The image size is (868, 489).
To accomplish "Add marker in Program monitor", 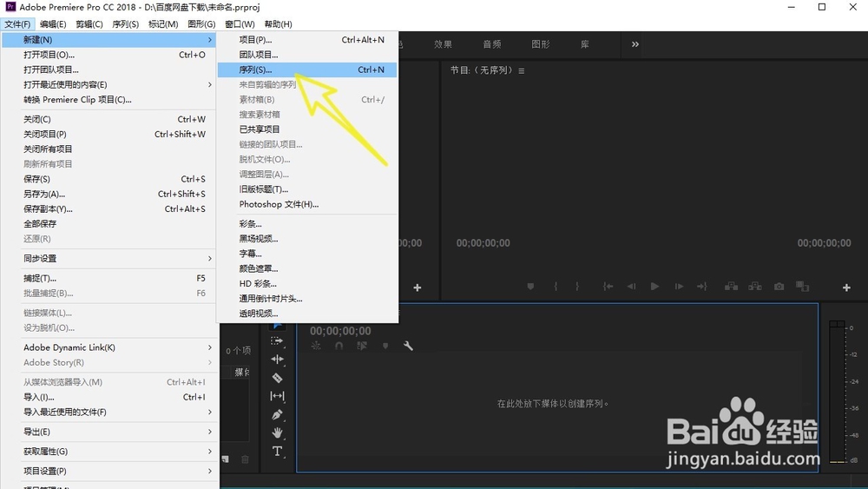I will [530, 287].
